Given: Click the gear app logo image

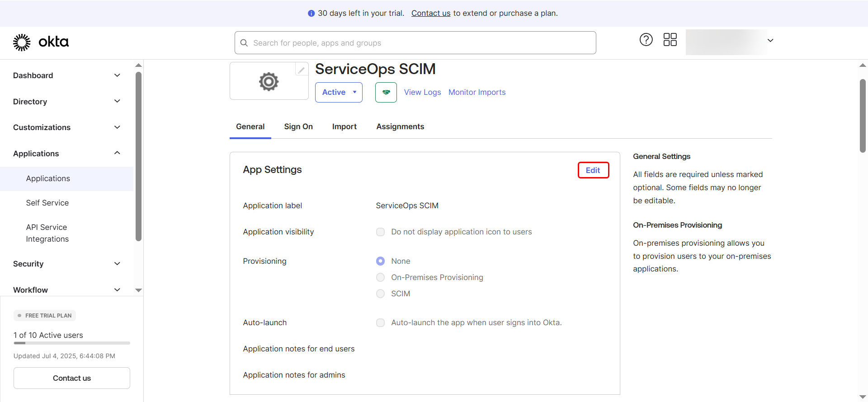Looking at the screenshot, I should point(269,82).
